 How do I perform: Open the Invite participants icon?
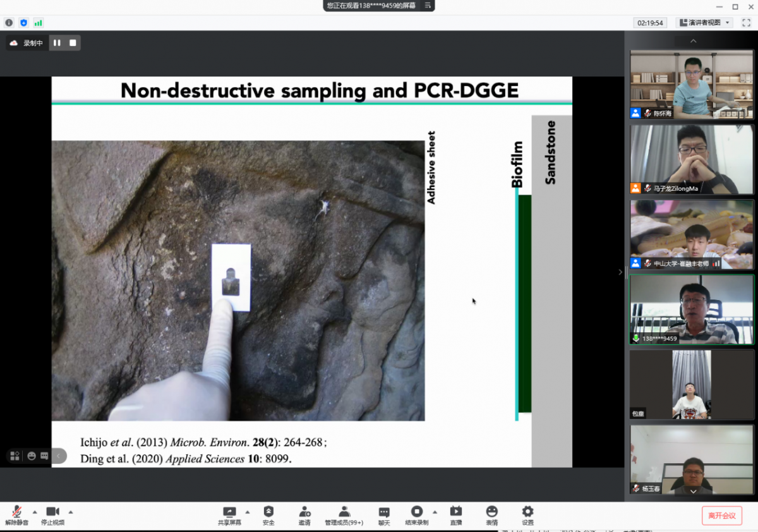(304, 512)
